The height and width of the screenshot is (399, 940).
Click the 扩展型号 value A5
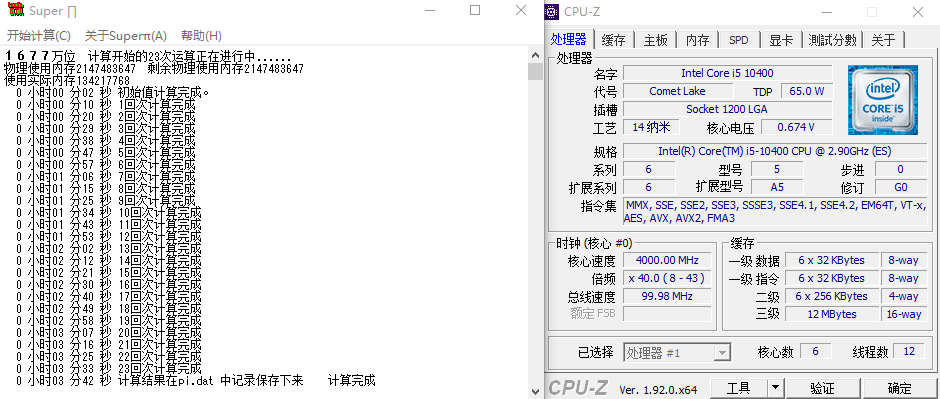(778, 187)
